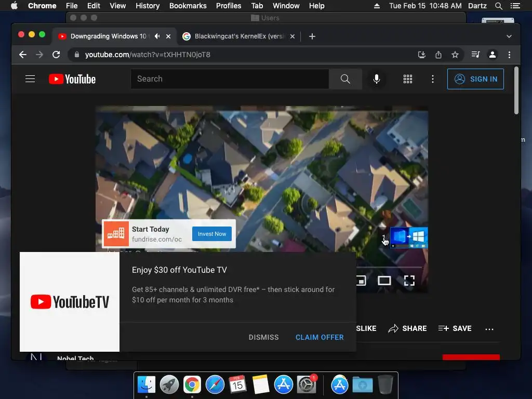Click the fundrise.com/oc ad link
The image size is (532, 399).
(157, 239)
